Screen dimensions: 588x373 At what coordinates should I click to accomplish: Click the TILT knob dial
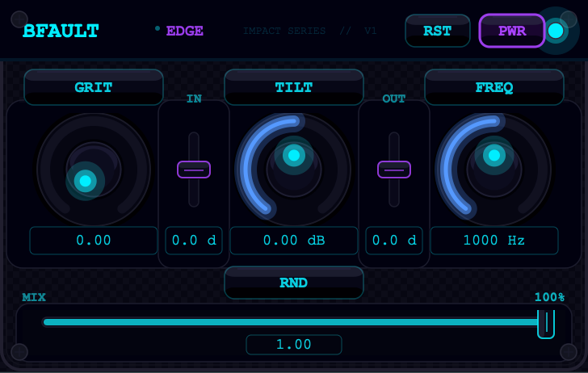[294, 170]
